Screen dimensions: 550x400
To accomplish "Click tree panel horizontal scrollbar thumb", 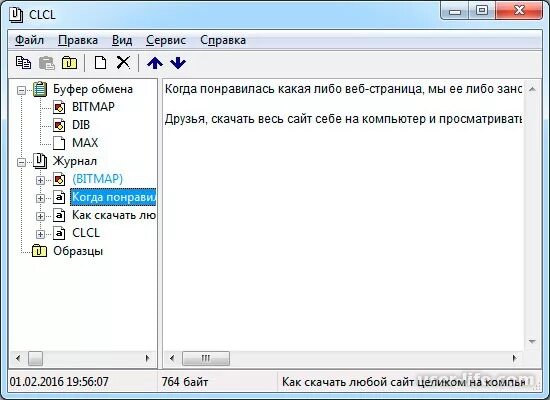I will 35,358.
